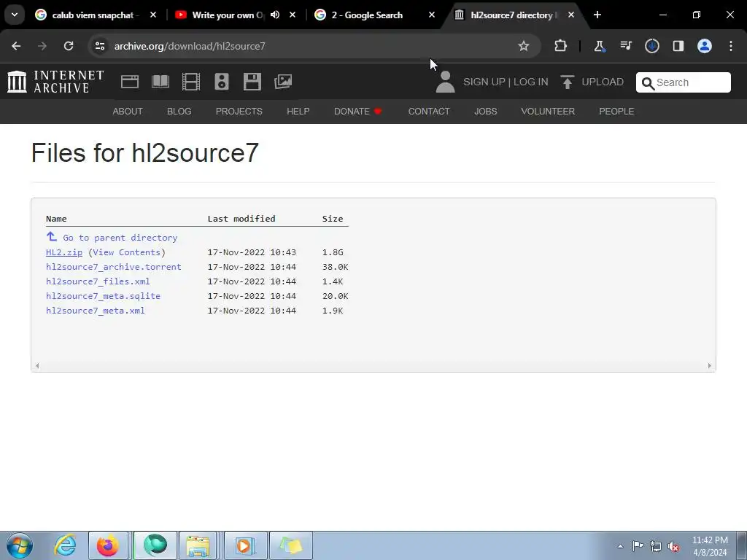Open hl2source7_archive.torrent link
Viewport: 747px width, 560px height.
113,267
